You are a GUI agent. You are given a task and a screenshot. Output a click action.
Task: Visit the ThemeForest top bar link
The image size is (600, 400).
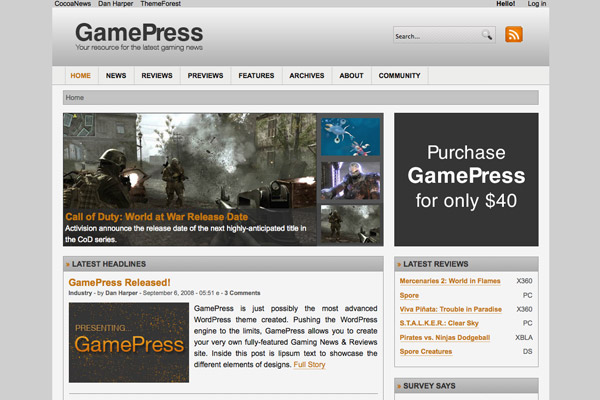pos(160,3)
